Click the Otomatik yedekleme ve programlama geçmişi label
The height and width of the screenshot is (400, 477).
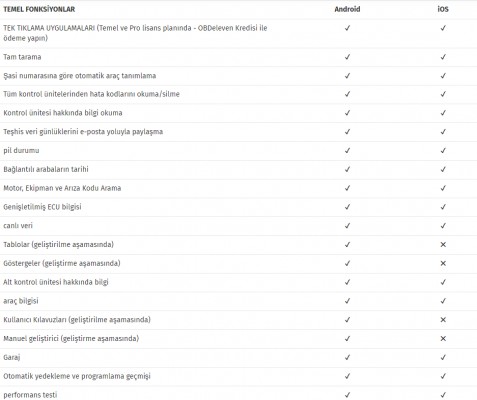coord(77,376)
